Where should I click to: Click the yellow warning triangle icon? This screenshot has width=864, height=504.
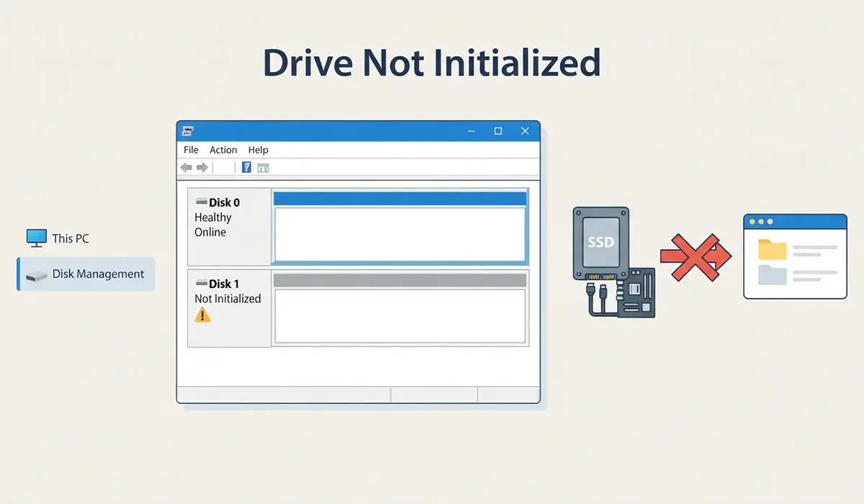(x=203, y=315)
